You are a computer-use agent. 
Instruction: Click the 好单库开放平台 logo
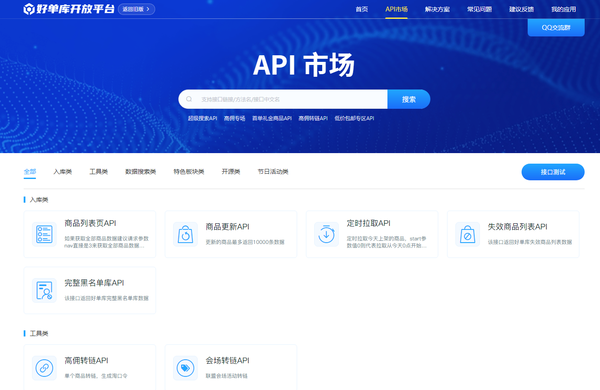[x=68, y=9]
